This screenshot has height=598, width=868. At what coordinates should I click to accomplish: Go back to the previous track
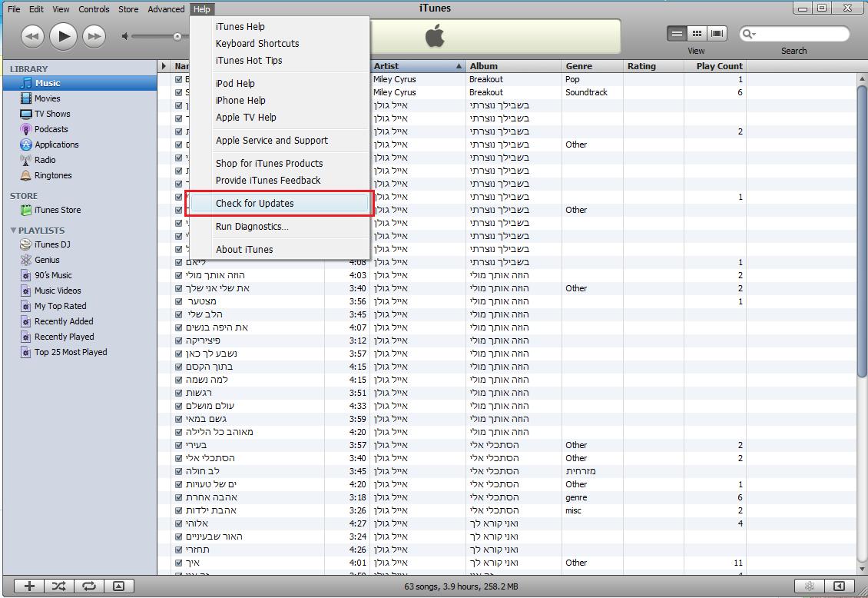tap(31, 36)
